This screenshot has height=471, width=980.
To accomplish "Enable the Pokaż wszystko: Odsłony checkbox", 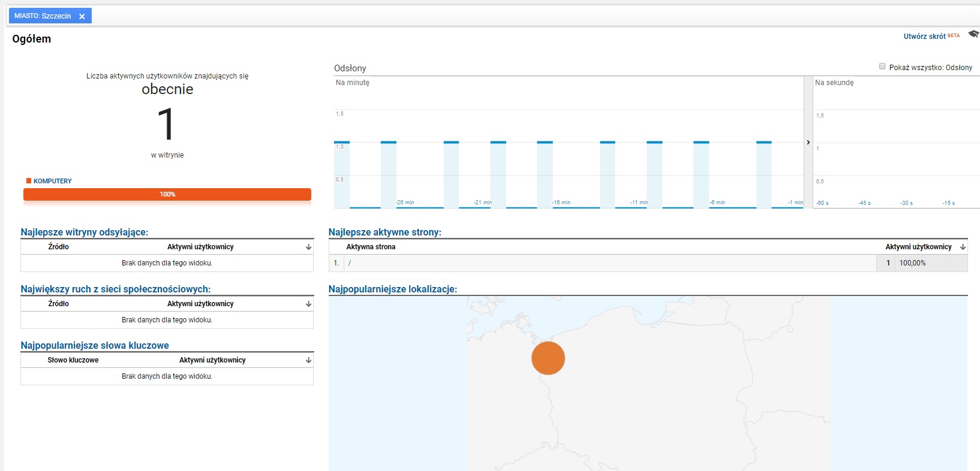I will pos(882,67).
